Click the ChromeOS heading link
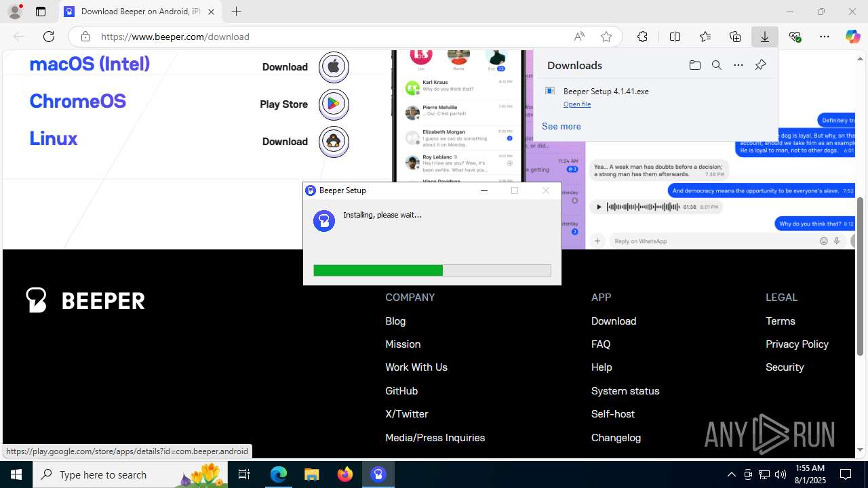Viewport: 868px width, 488px height. point(78,101)
